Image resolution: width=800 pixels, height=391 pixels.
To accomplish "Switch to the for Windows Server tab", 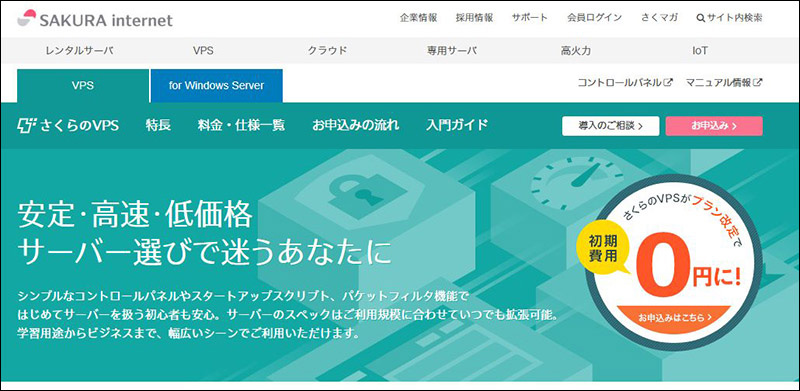I will click(216, 86).
